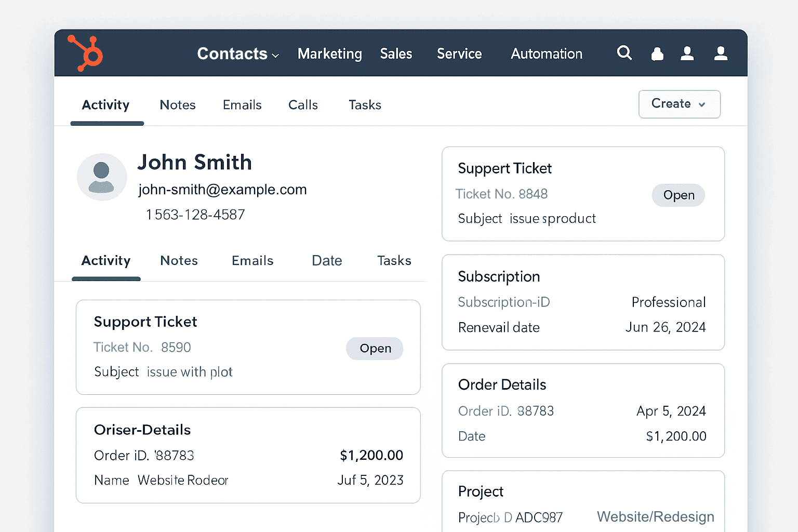This screenshot has width=798, height=532.
Task: Open the Subscription card showing Professional plan
Action: pos(582,302)
